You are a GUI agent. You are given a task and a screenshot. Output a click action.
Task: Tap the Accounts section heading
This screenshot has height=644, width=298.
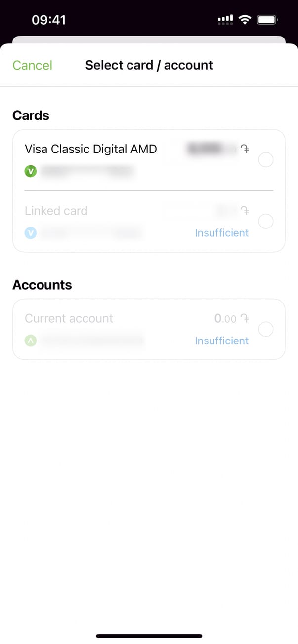pyautogui.click(x=42, y=285)
